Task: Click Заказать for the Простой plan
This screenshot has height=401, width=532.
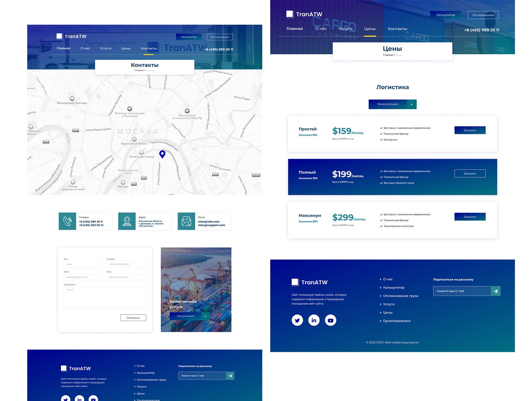Action: point(470,130)
